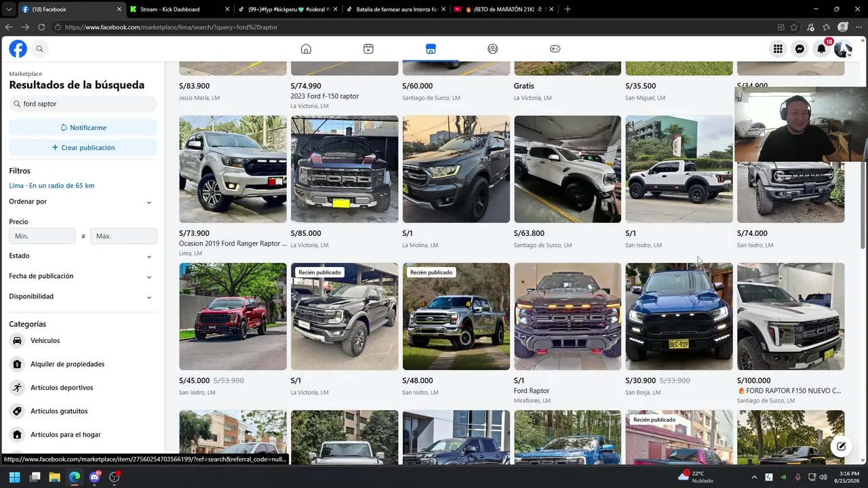The width and height of the screenshot is (868, 488).
Task: Click the Ford Raptor Miraflores listing title
Action: pyautogui.click(x=532, y=391)
